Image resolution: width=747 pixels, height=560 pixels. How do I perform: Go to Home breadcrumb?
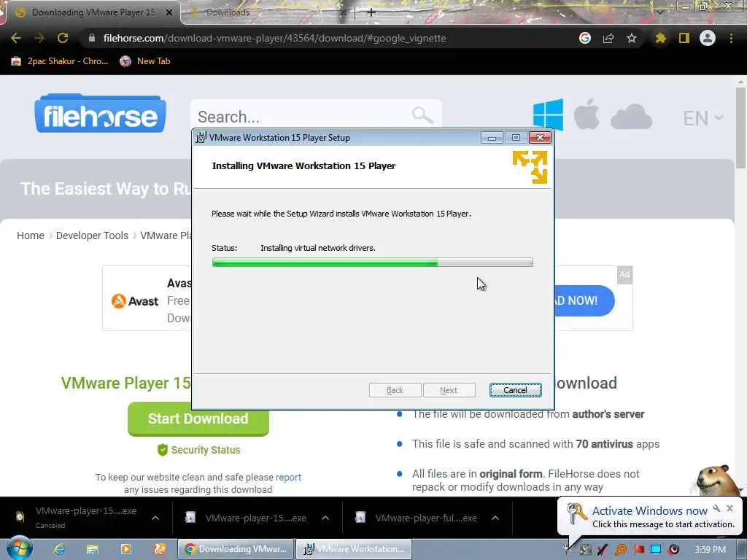click(31, 236)
